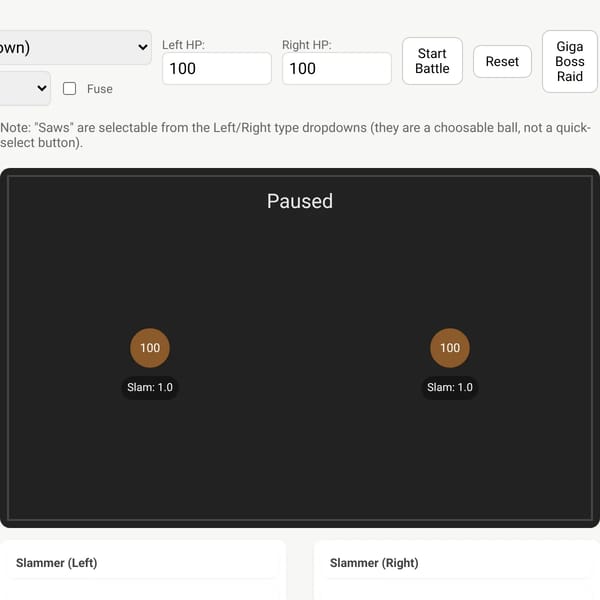600x600 pixels.
Task: Click the left ball's Slam: 1.0 label
Action: pyautogui.click(x=150, y=387)
